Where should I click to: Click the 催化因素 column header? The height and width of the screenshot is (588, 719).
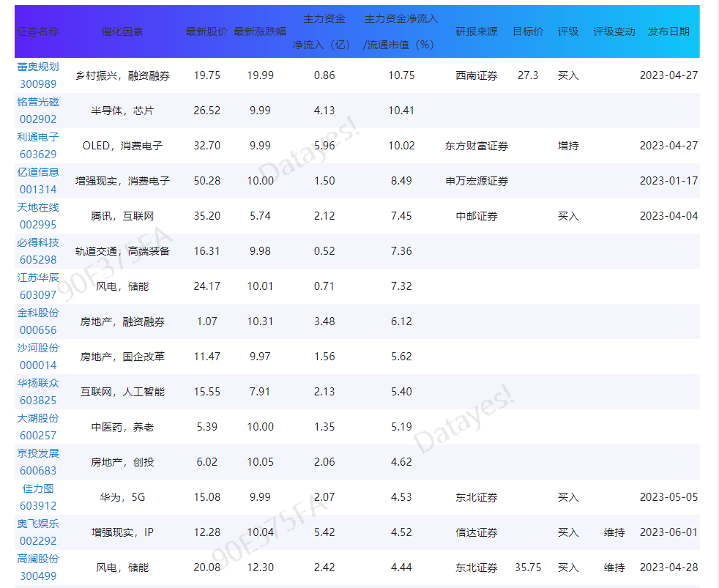122,31
